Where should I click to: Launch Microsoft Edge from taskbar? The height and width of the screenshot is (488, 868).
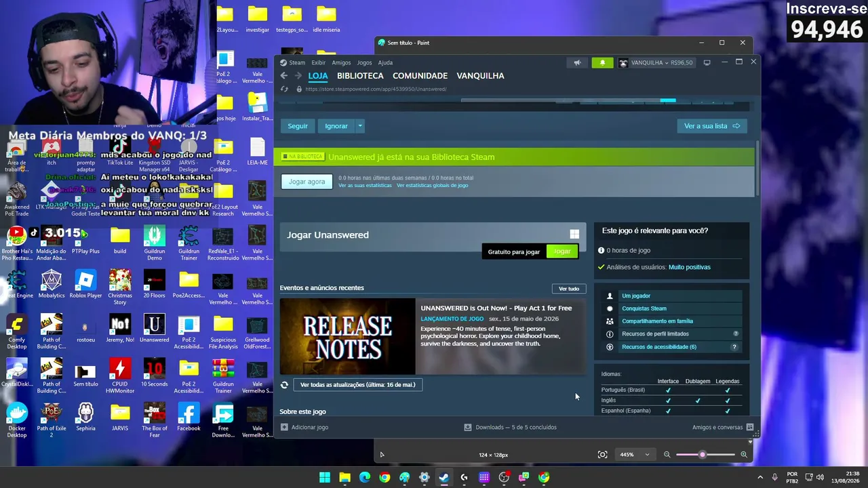365,477
